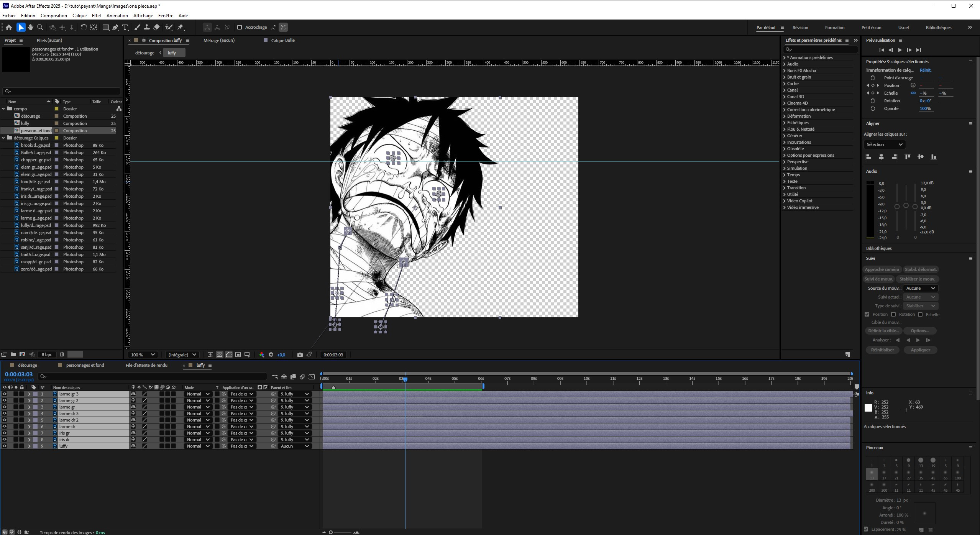Click the effects search input field
This screenshot has height=535, width=980.
(x=821, y=49)
